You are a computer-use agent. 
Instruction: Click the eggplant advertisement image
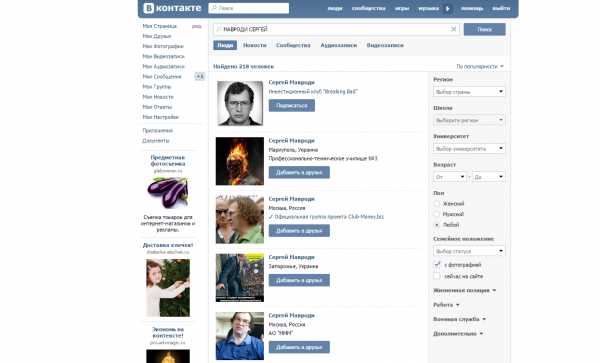[x=168, y=192]
